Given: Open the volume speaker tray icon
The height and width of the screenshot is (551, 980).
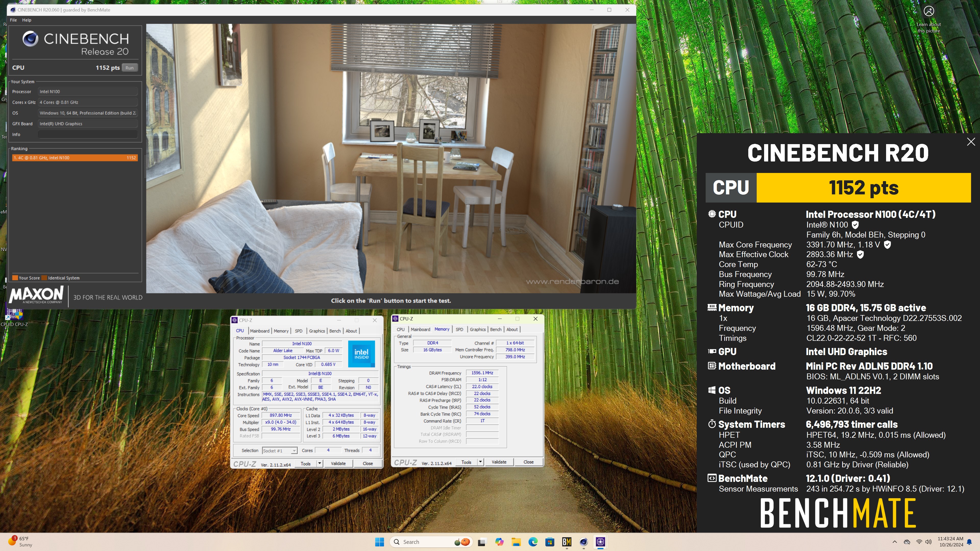Looking at the screenshot, I should [x=929, y=542].
